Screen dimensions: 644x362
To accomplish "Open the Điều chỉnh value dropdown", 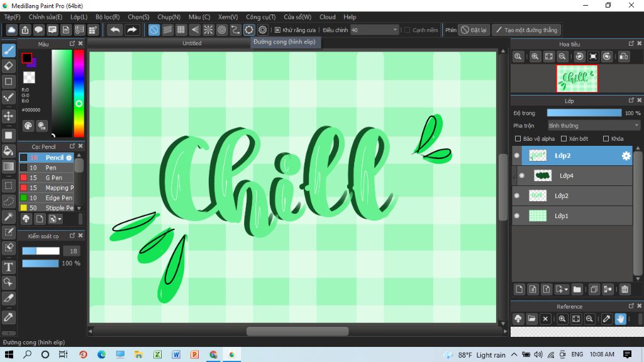I will point(395,30).
